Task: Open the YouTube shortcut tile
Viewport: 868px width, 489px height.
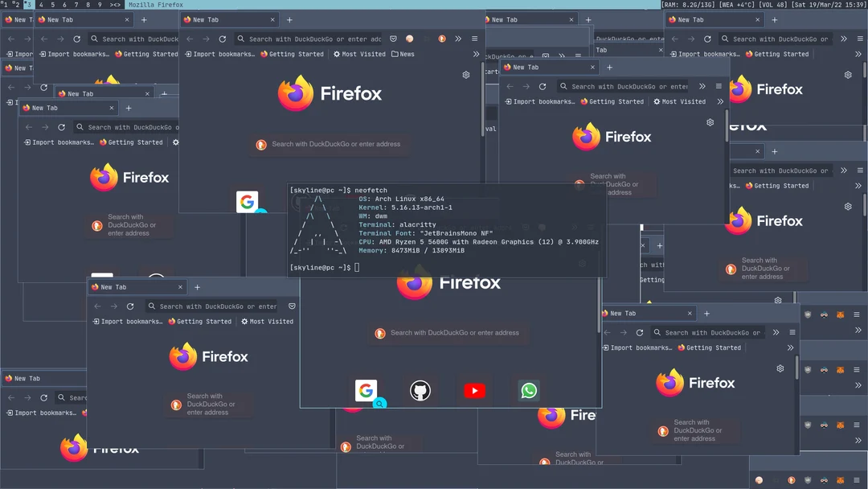Action: tap(474, 390)
